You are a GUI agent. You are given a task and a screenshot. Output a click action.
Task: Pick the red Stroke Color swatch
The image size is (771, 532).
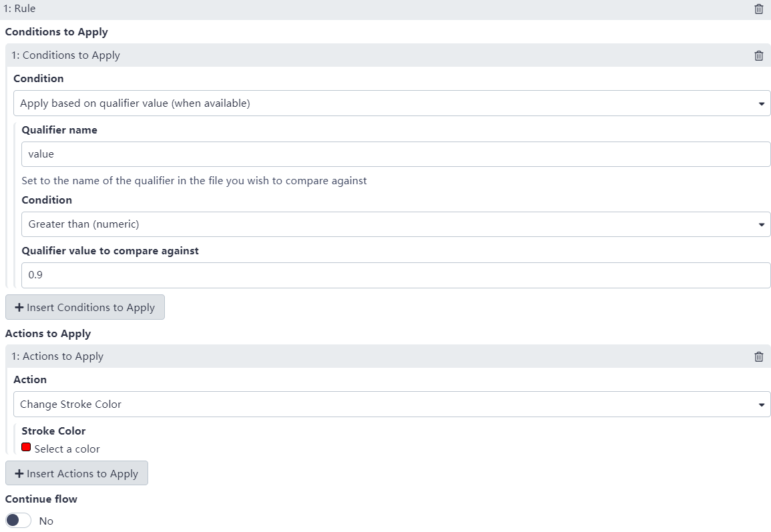coord(26,448)
